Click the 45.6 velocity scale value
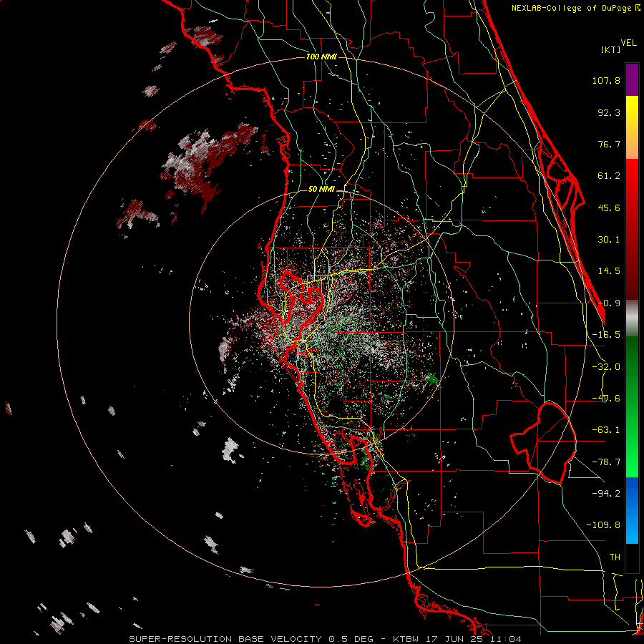The height and width of the screenshot is (644, 644). click(609, 208)
